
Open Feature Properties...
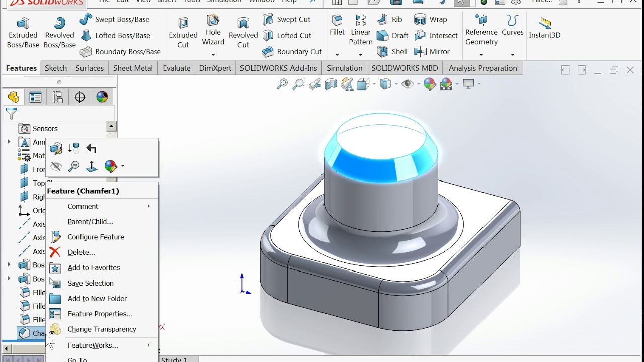click(x=103, y=314)
